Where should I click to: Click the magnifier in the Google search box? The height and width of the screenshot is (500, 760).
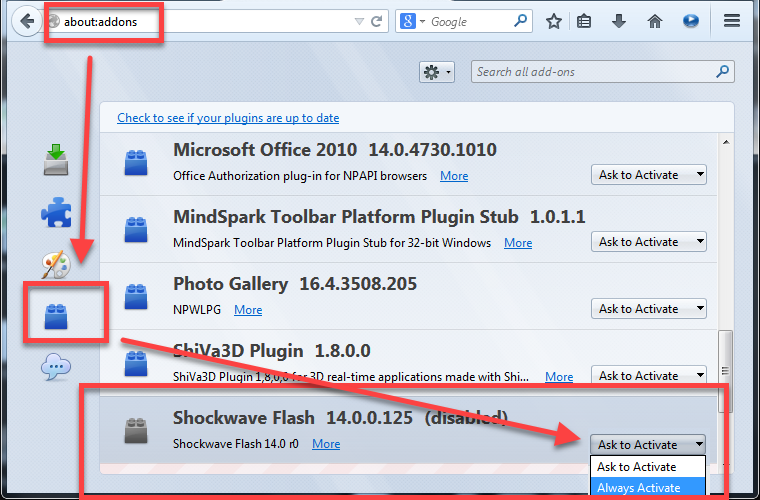(521, 21)
